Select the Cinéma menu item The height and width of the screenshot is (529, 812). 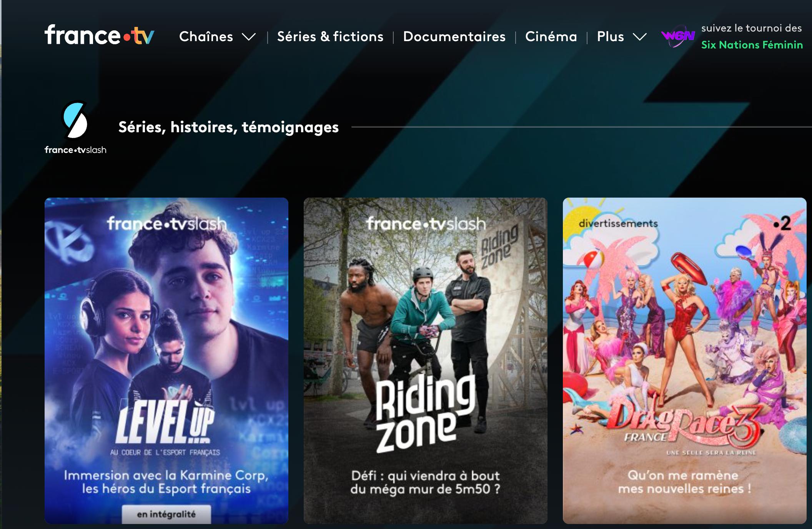(x=551, y=37)
